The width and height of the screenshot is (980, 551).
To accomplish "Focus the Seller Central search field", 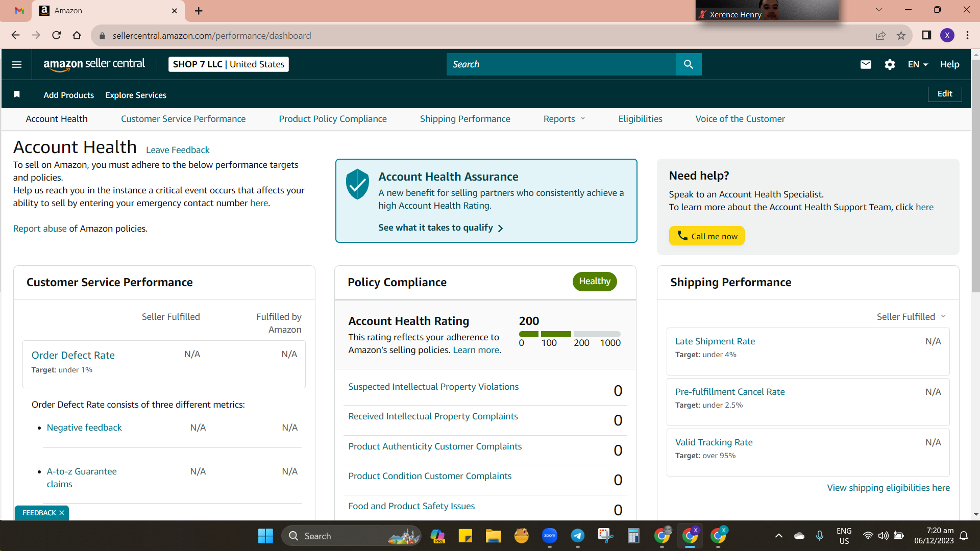I will click(x=561, y=64).
